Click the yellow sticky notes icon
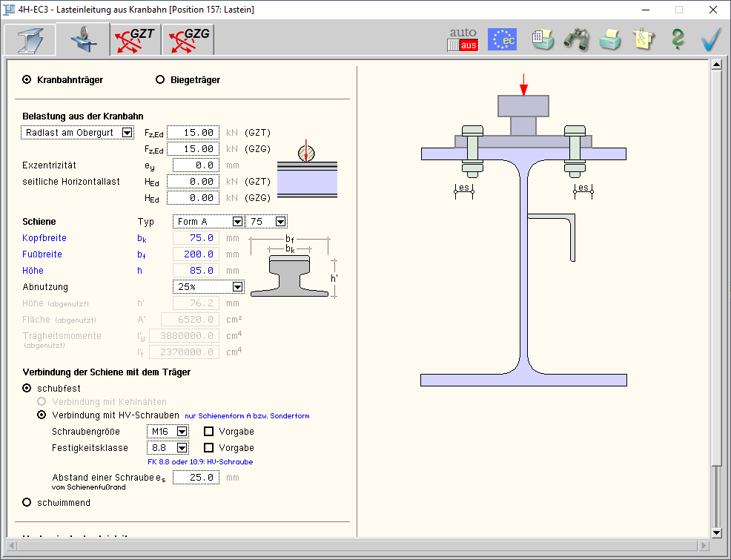Viewport: 731px width, 560px height. [641, 39]
